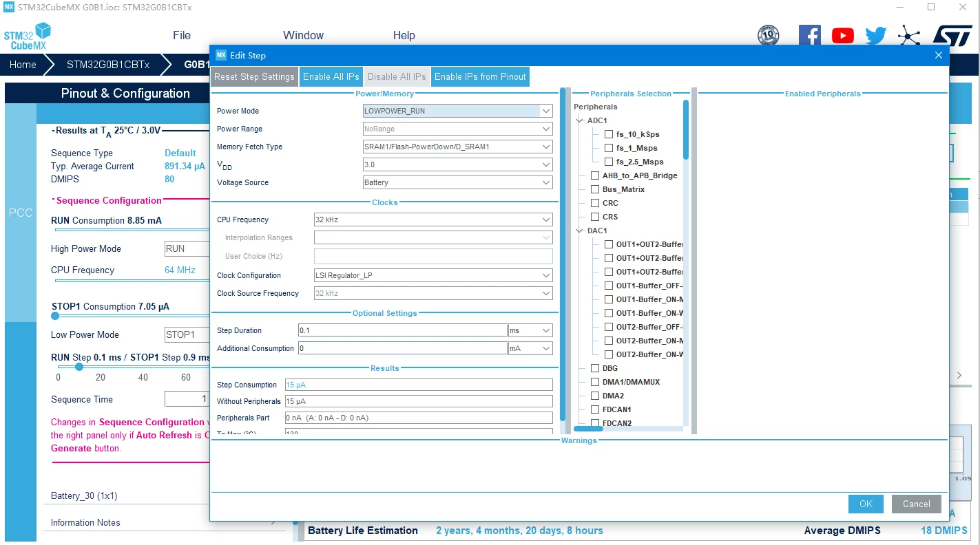980x545 pixels.
Task: Check the DMA2 peripheral
Action: click(595, 396)
